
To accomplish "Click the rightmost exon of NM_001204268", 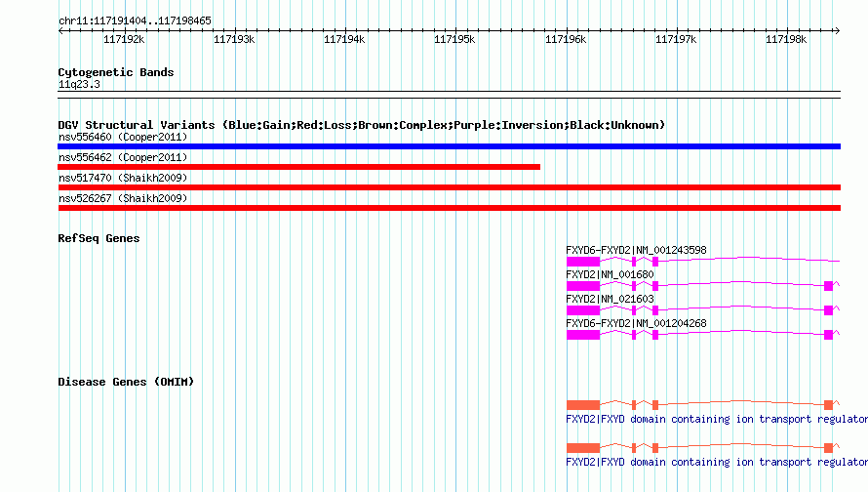I will click(x=828, y=335).
